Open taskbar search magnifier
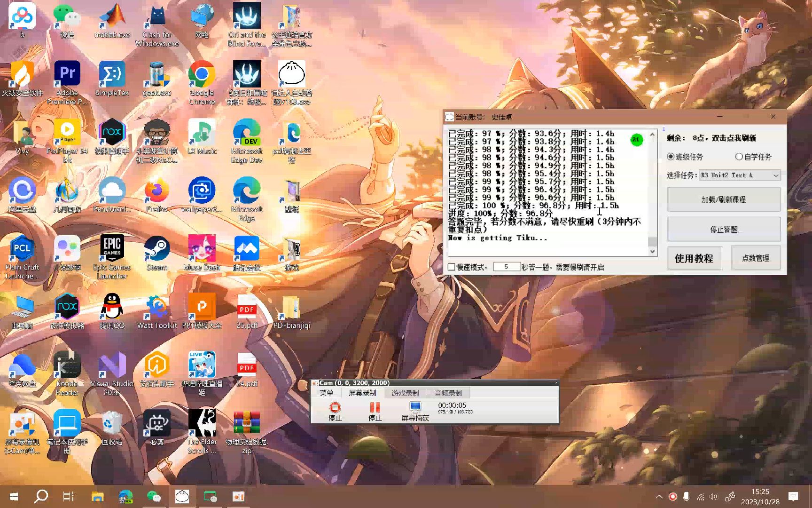This screenshot has height=508, width=812. pyautogui.click(x=41, y=497)
